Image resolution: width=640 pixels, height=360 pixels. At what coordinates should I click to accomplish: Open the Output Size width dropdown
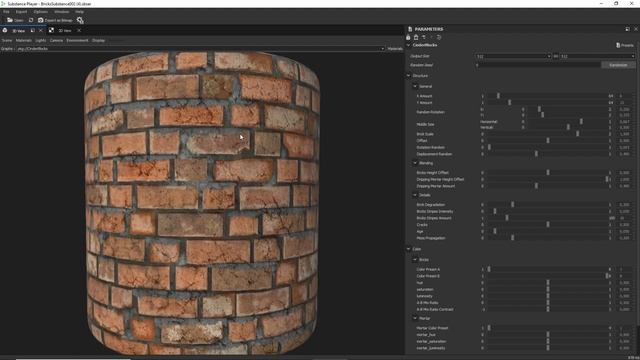click(x=513, y=56)
